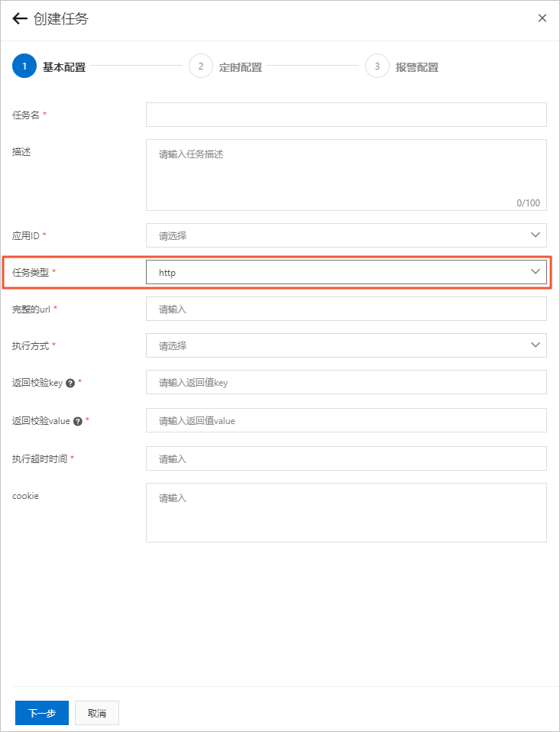Screen dimensions: 560x732
Task: Click the 执行超时时间 input field
Action: [346, 458]
